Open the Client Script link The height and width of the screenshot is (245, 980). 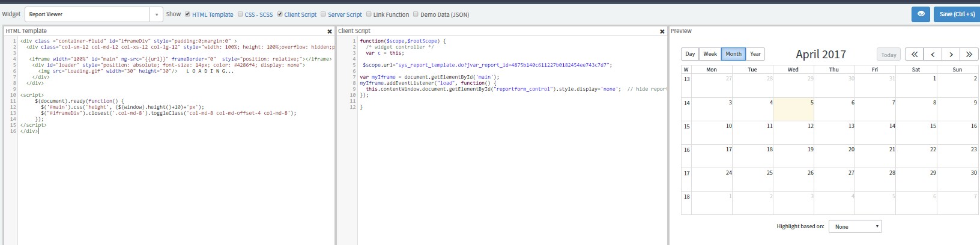point(300,14)
